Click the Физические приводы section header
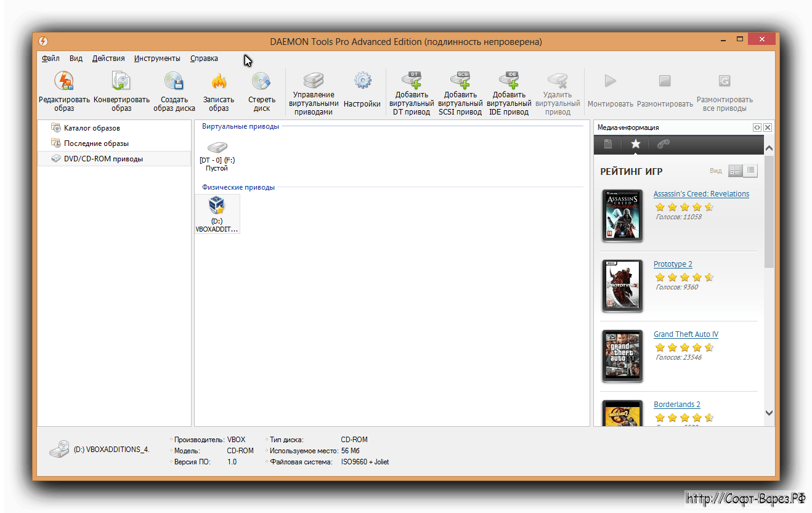Image resolution: width=812 pixels, height=513 pixels. 238,187
